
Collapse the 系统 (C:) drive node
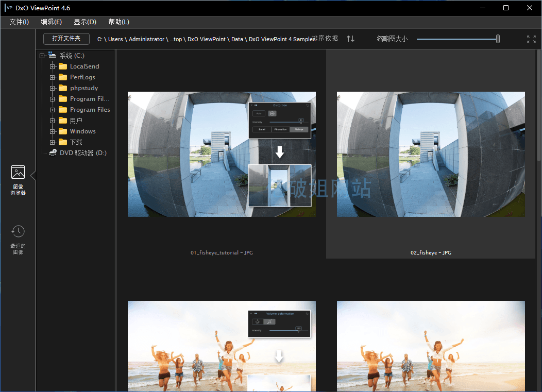[42, 55]
